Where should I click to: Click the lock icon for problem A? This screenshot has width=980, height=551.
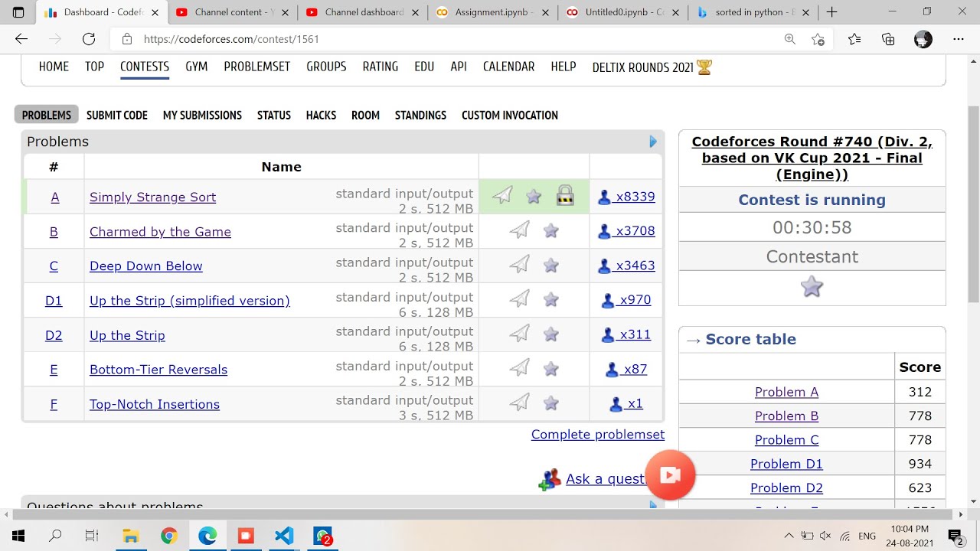click(565, 196)
